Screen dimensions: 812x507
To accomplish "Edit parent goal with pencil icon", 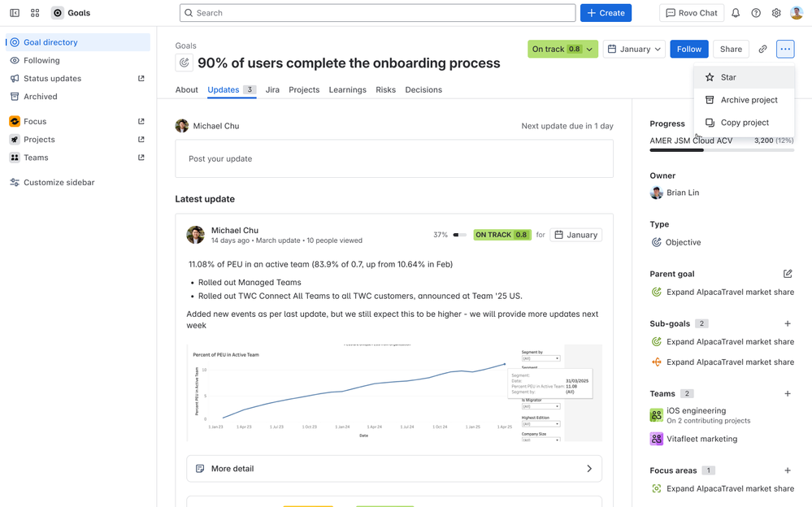I will tap(787, 274).
